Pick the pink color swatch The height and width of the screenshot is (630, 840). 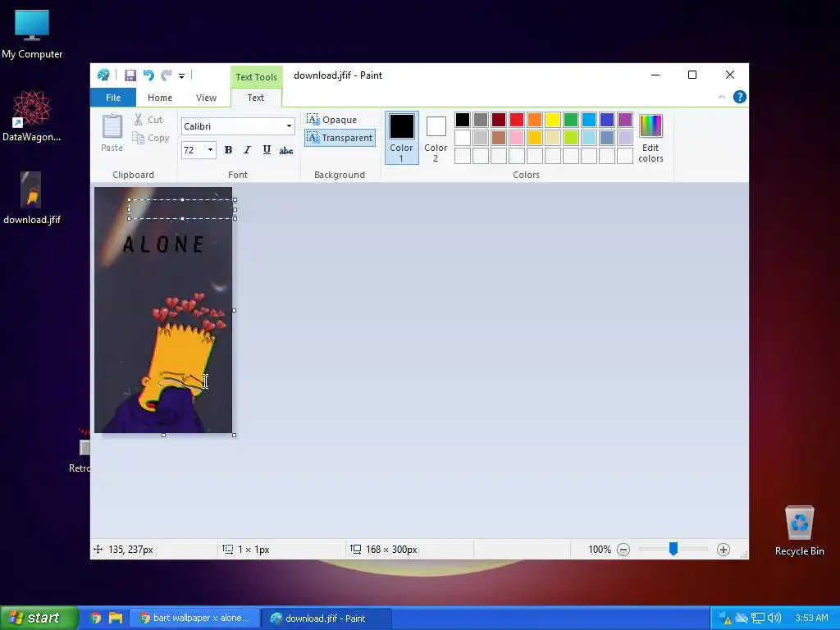point(517,138)
